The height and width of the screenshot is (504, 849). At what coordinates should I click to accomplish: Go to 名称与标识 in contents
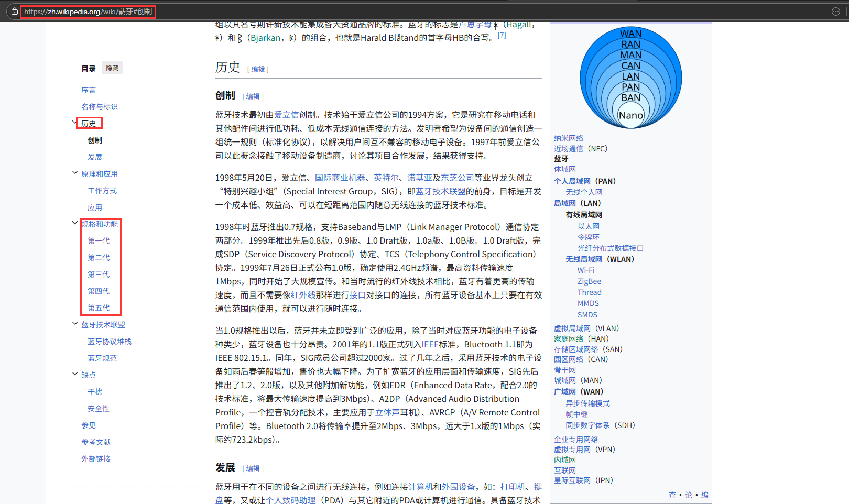coord(100,107)
